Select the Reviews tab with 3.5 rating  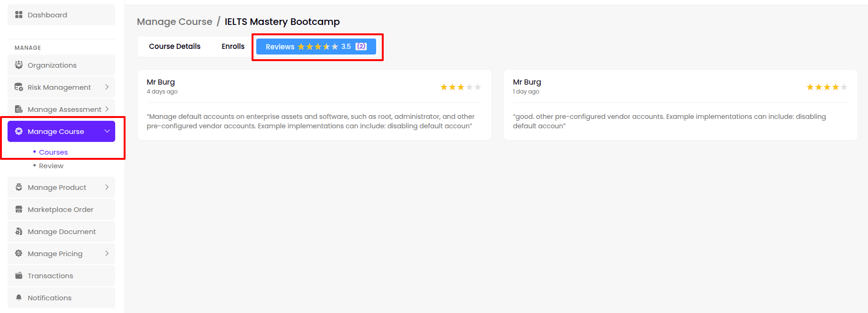(316, 47)
